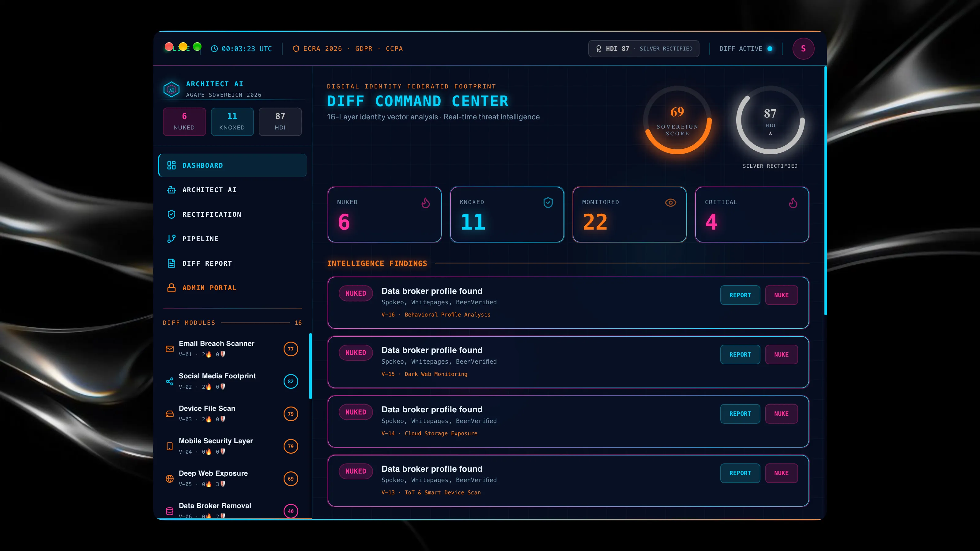Image resolution: width=980 pixels, height=551 pixels.
Task: Click the eye icon on the Monitored card
Action: [x=671, y=203]
